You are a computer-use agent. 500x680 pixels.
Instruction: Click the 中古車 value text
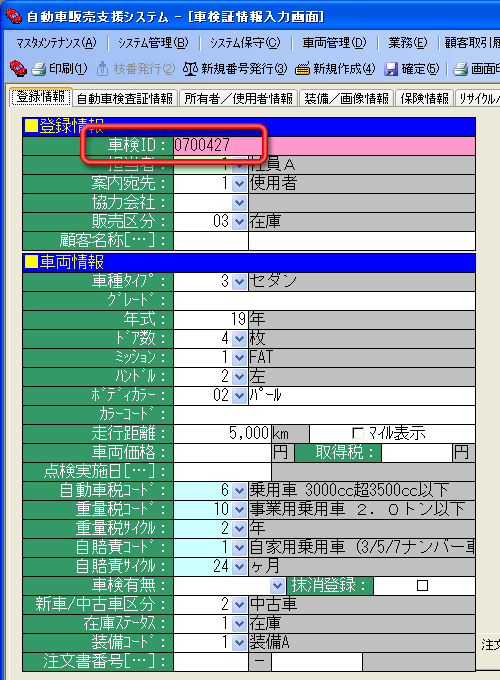point(273,605)
